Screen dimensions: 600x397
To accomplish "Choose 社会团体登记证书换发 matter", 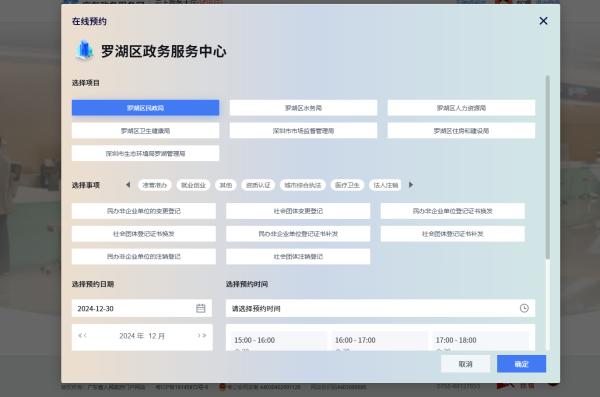I will pyautogui.click(x=144, y=234).
